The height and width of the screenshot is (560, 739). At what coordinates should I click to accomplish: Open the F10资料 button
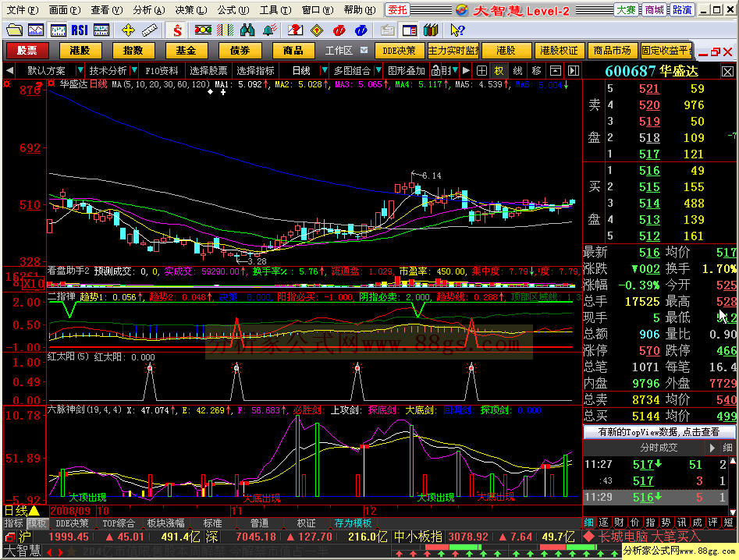[162, 71]
